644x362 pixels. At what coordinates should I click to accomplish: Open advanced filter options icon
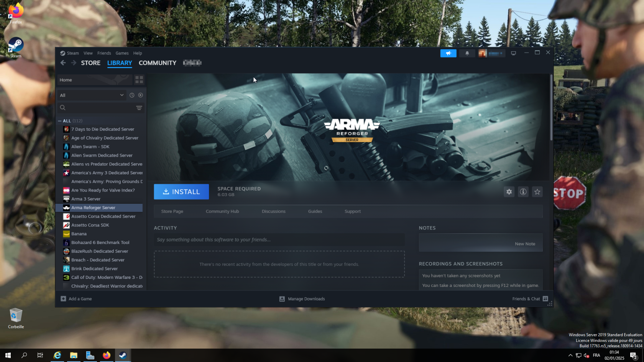(x=139, y=108)
